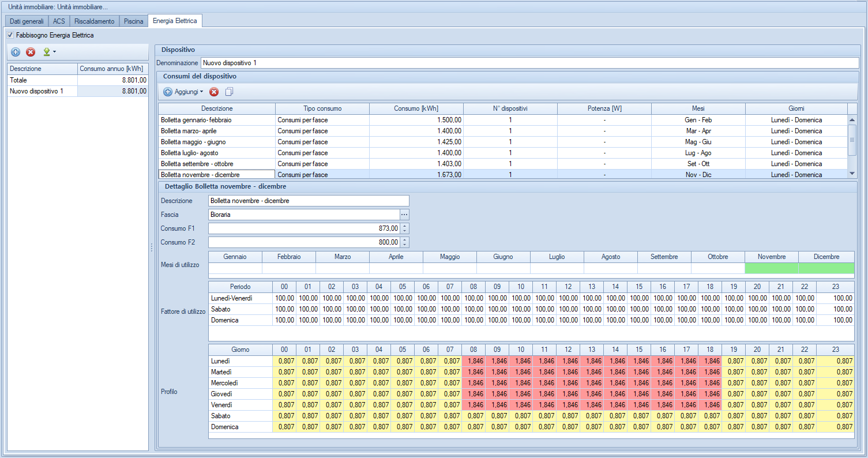This screenshot has height=458, width=868.
Task: Click the add device plus icon
Action: click(x=16, y=52)
